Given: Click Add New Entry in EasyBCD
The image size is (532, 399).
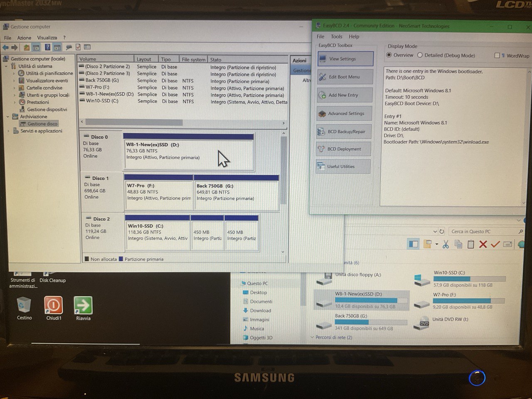Looking at the screenshot, I should click(344, 95).
